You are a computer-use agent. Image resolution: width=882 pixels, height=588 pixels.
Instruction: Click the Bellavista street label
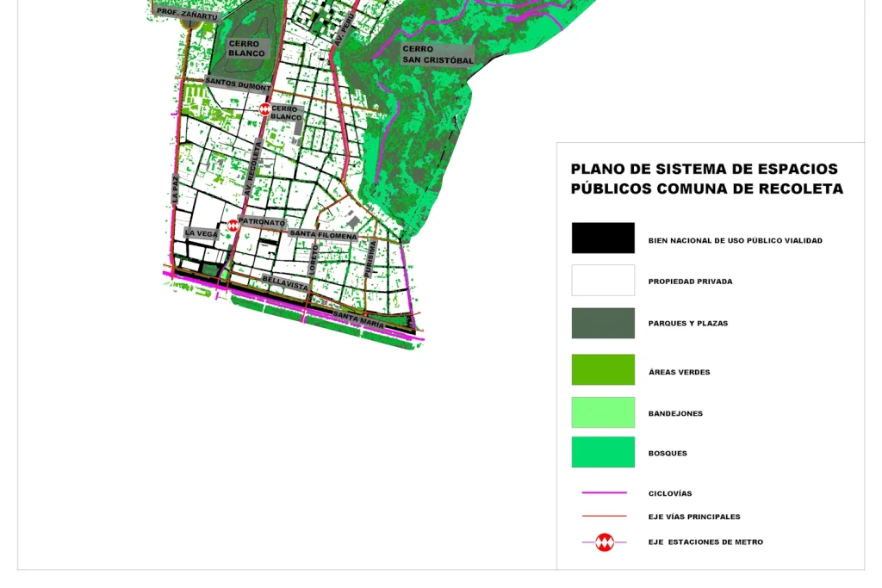pos(285,282)
